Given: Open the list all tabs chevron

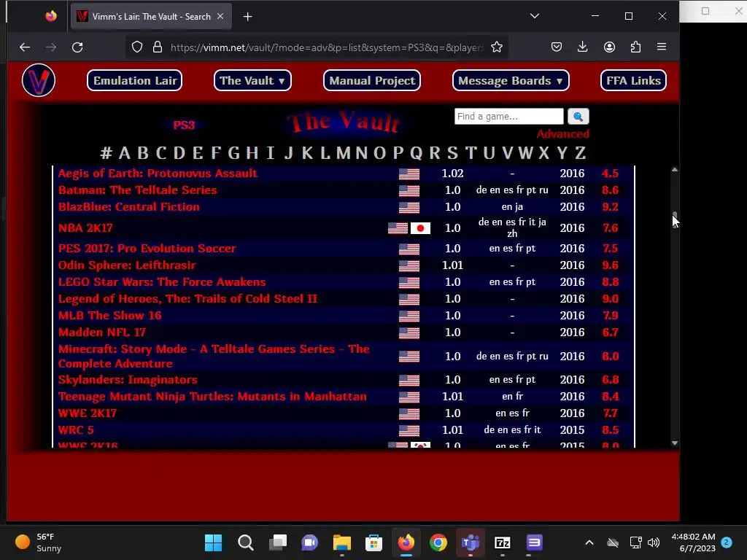Looking at the screenshot, I should coord(535,16).
